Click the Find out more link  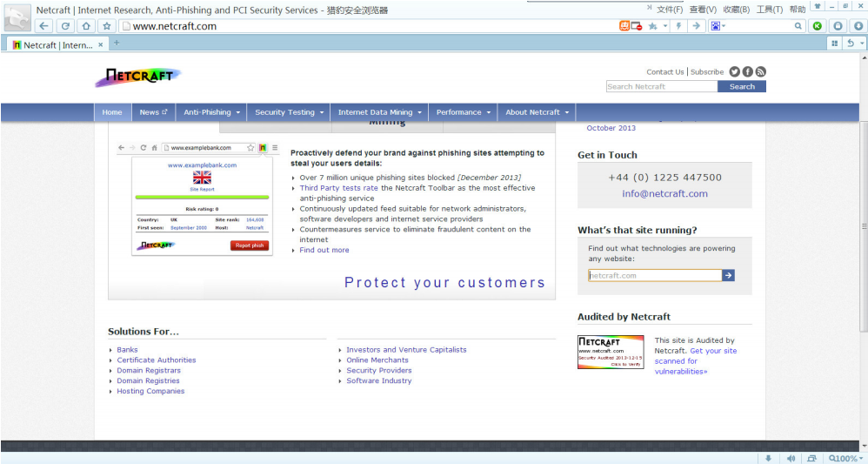pos(324,250)
